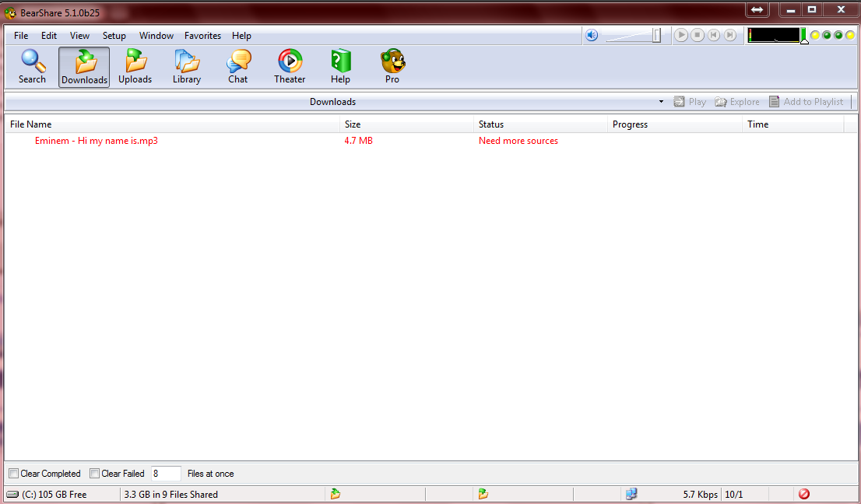This screenshot has width=861, height=504.
Task: Click Add to Playlist button
Action: coord(807,102)
